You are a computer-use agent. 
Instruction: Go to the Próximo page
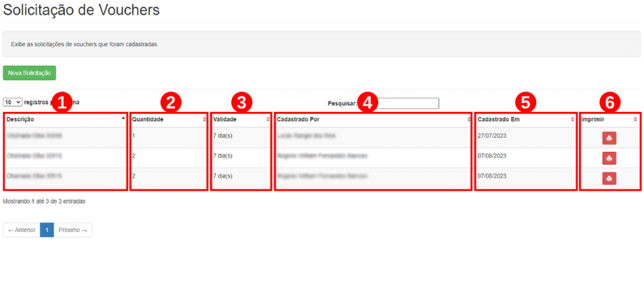pyautogui.click(x=73, y=230)
